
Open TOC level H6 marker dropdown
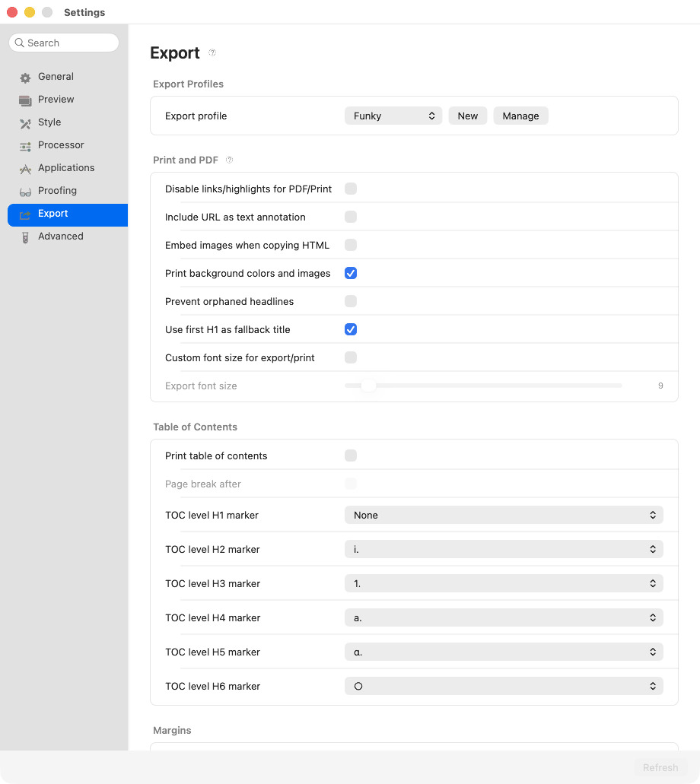[x=504, y=686]
